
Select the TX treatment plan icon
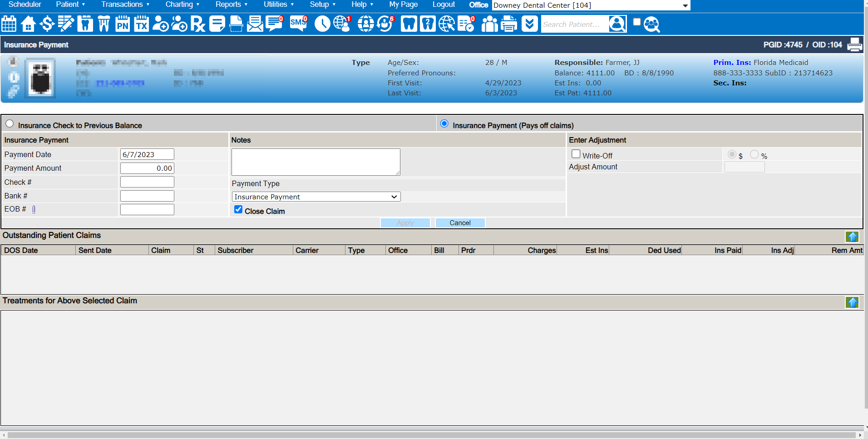click(x=141, y=24)
